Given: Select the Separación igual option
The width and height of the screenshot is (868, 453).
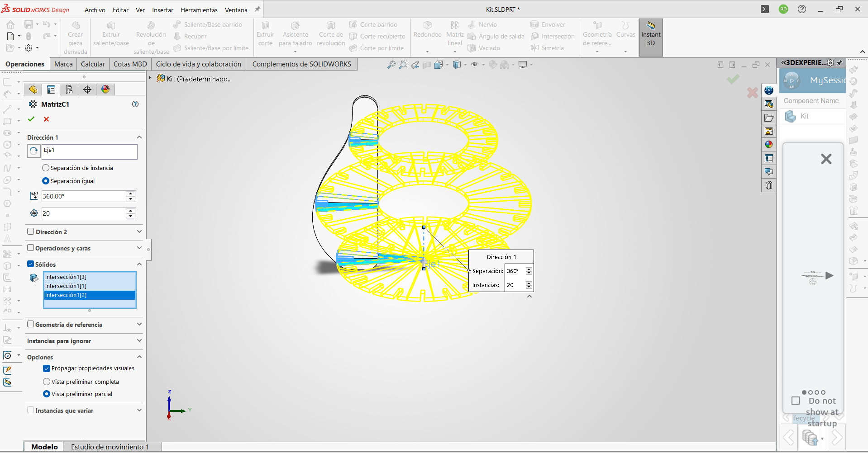Looking at the screenshot, I should (x=46, y=181).
